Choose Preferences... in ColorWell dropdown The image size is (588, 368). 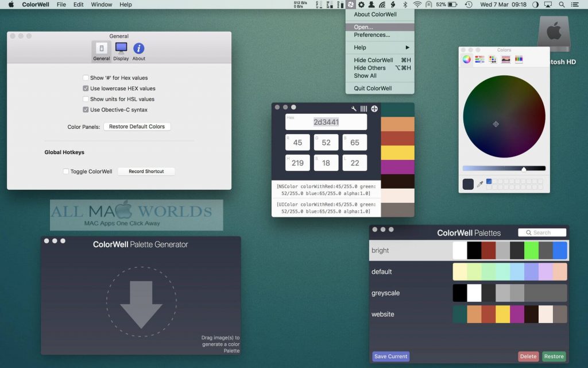(x=380, y=35)
